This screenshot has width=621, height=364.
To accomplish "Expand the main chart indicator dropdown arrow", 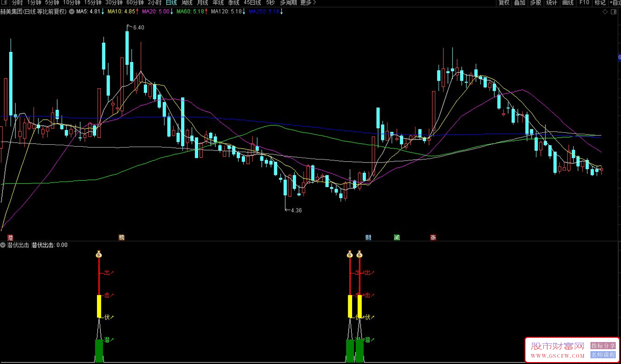I will tap(72, 11).
